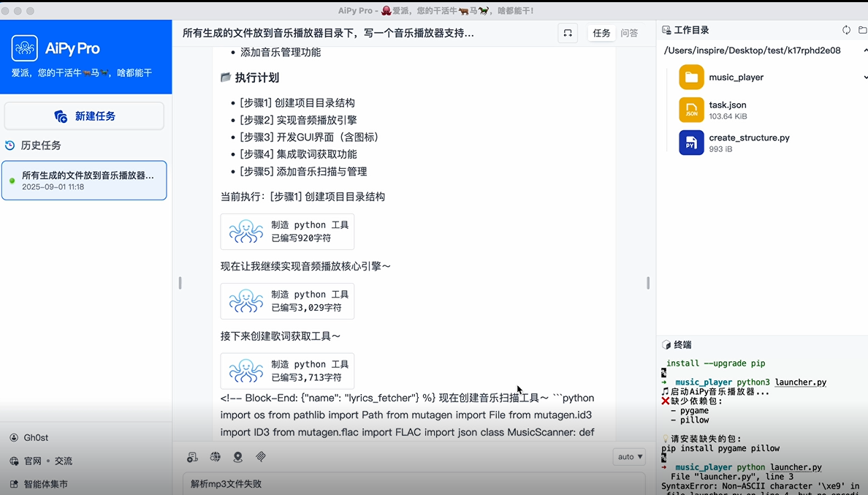Click the 终端 terminal cube icon
The image size is (868, 495).
coord(666,345)
